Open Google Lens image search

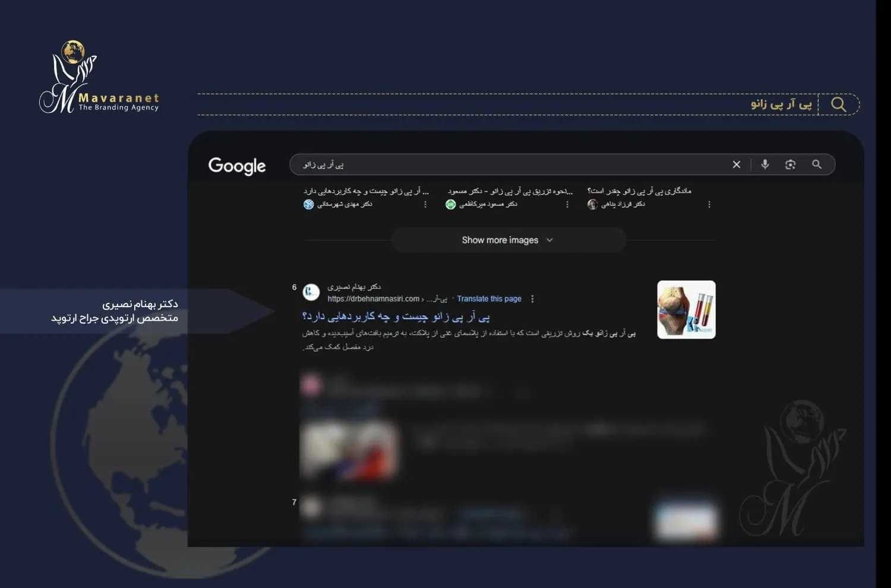tap(790, 165)
